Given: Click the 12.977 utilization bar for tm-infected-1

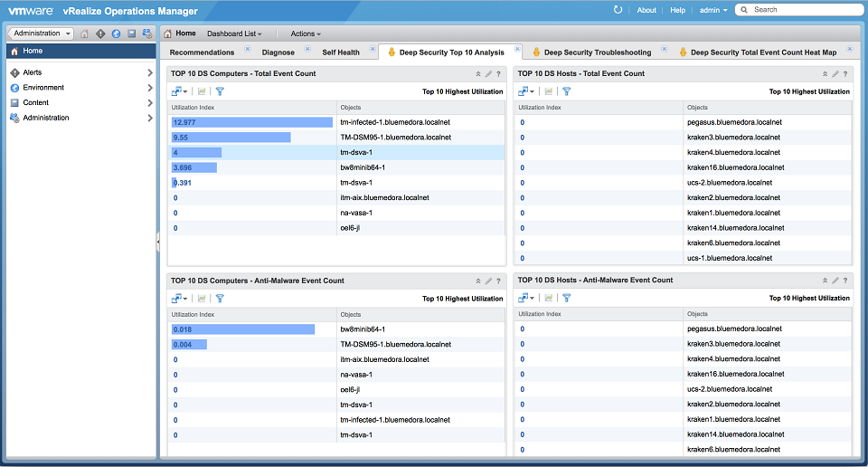Looking at the screenshot, I should (x=252, y=122).
